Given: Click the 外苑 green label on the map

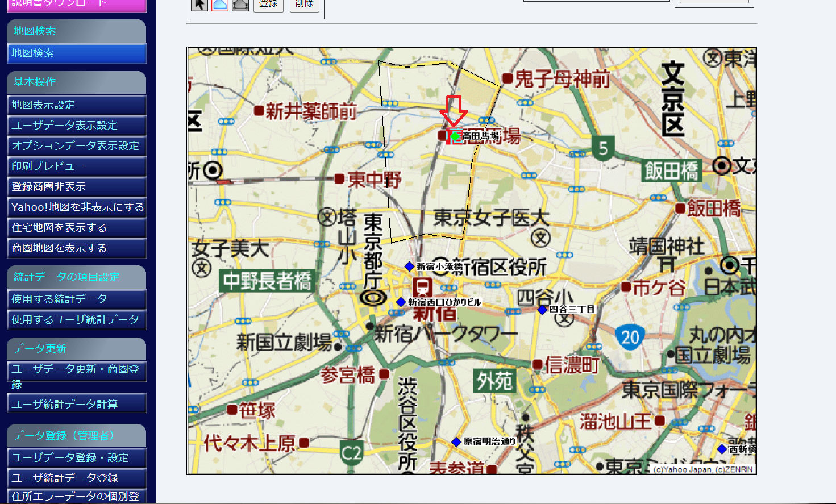Looking at the screenshot, I should point(494,381).
